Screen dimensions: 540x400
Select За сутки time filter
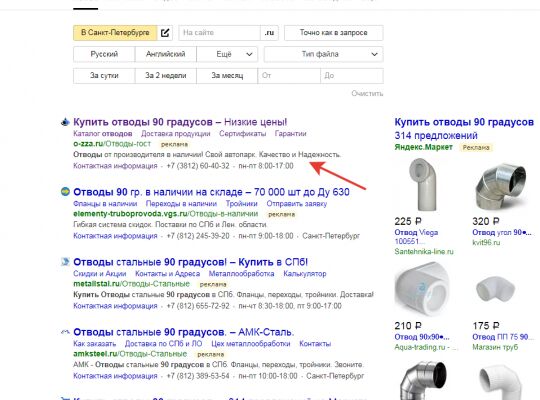[104, 75]
